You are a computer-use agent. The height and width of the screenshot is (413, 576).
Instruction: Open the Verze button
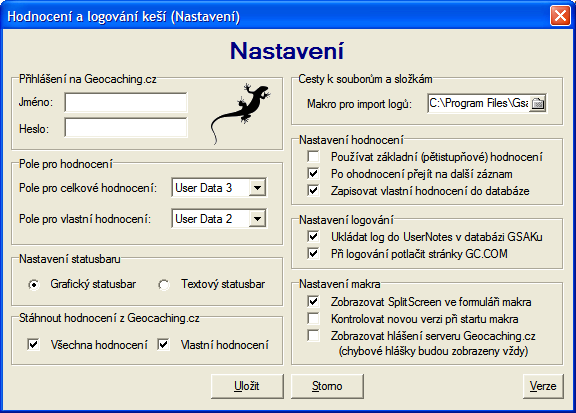(543, 386)
